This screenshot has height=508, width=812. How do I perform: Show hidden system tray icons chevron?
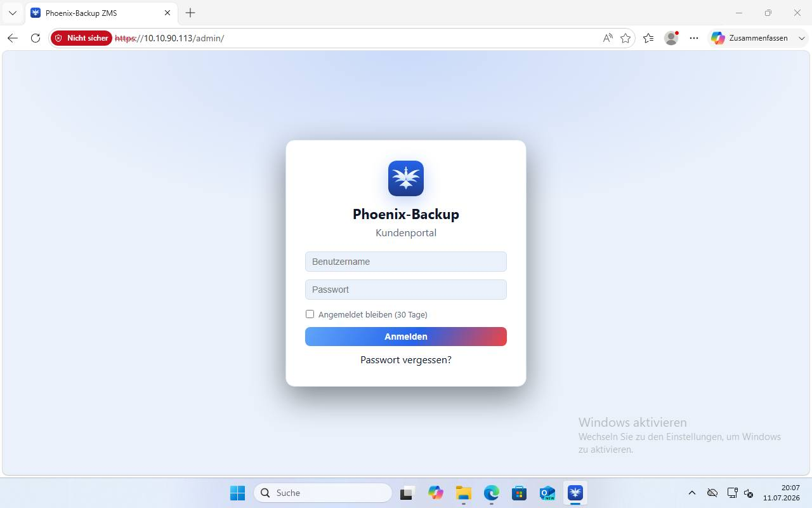click(x=692, y=493)
